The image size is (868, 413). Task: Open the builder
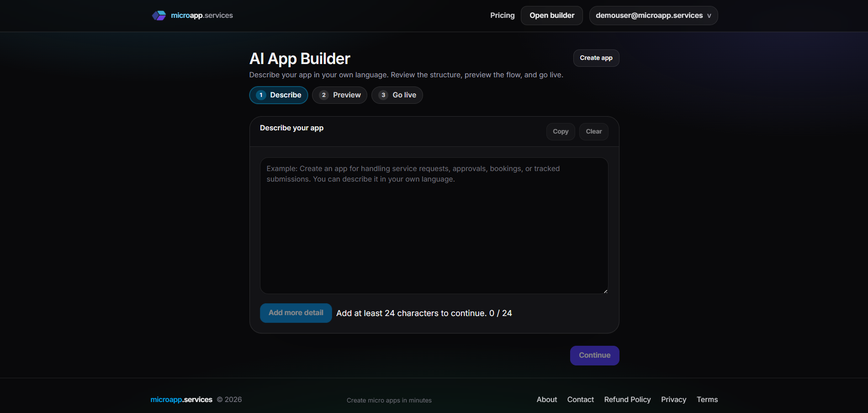pyautogui.click(x=551, y=15)
